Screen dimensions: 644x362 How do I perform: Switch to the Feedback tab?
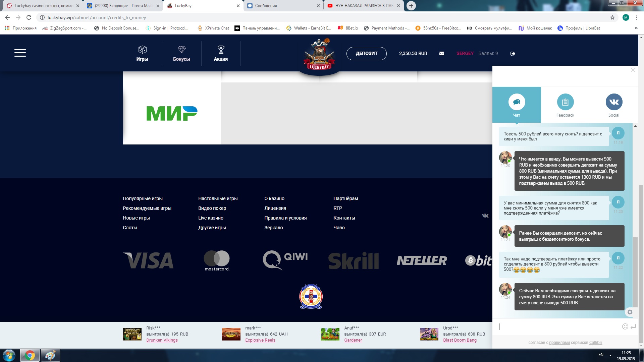click(565, 105)
